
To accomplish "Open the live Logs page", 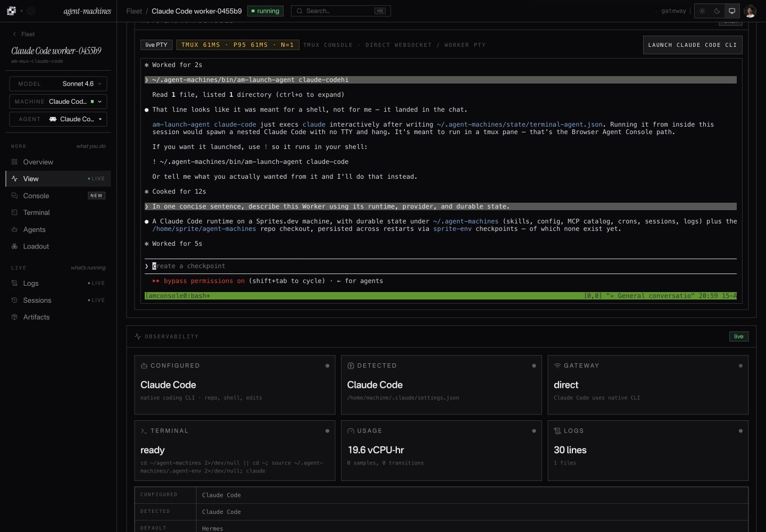I will click(x=58, y=283).
